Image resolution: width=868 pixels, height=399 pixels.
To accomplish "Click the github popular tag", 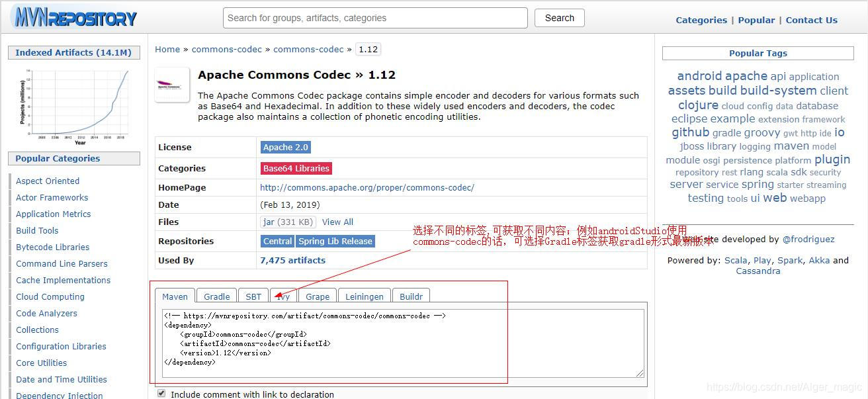I will click(690, 132).
